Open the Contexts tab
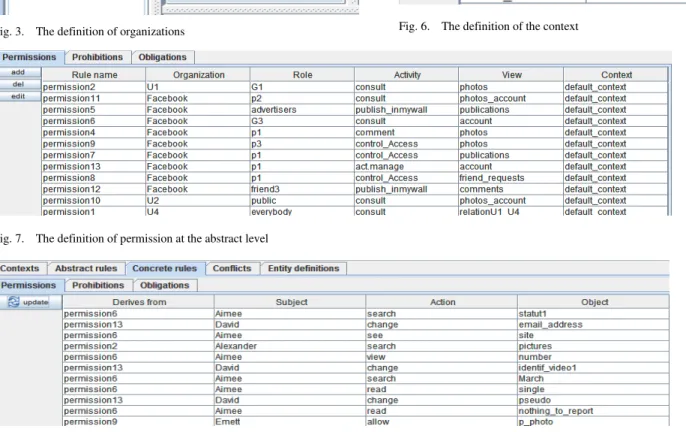Screen dimensions: 686x432 (21, 268)
